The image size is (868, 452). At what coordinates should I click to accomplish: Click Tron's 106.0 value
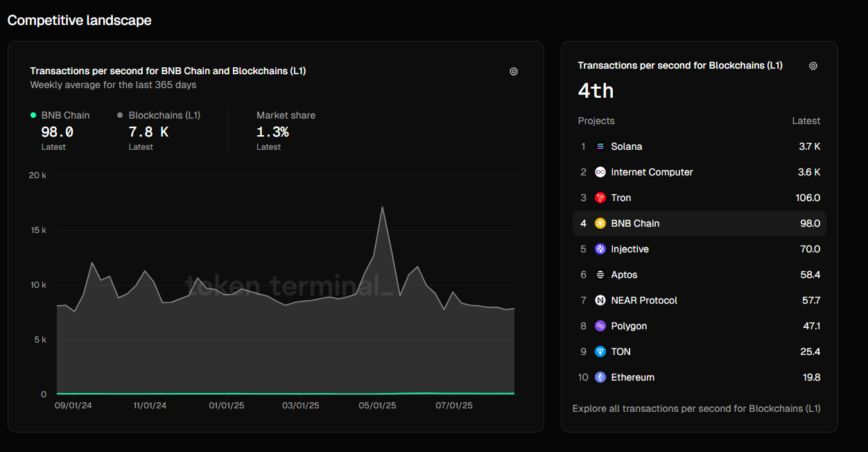click(x=808, y=198)
